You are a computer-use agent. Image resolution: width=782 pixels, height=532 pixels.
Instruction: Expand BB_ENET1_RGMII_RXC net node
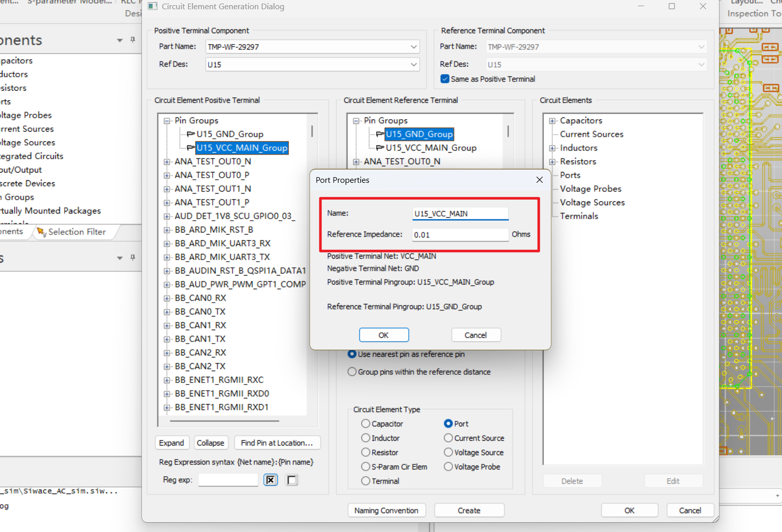click(x=167, y=380)
